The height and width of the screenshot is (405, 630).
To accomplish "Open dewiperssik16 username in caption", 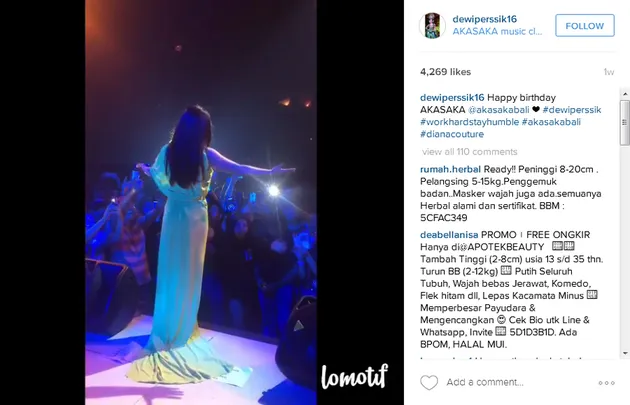I will [x=452, y=98].
